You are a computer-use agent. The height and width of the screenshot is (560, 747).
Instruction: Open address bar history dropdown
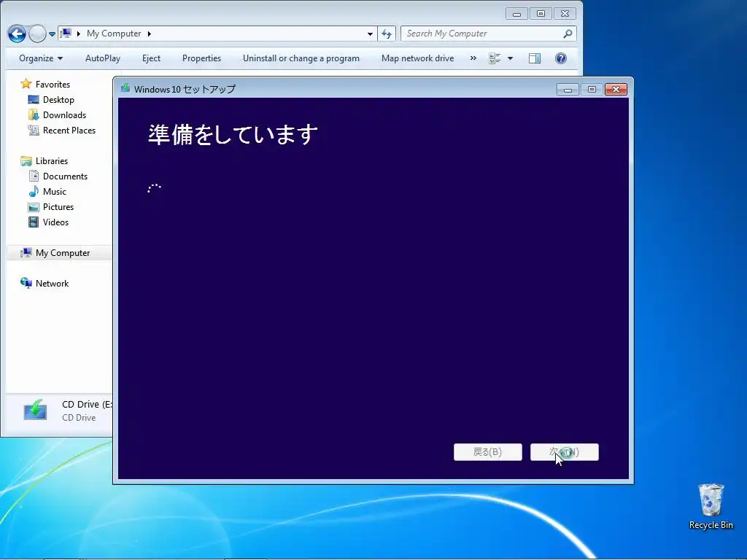pos(370,34)
